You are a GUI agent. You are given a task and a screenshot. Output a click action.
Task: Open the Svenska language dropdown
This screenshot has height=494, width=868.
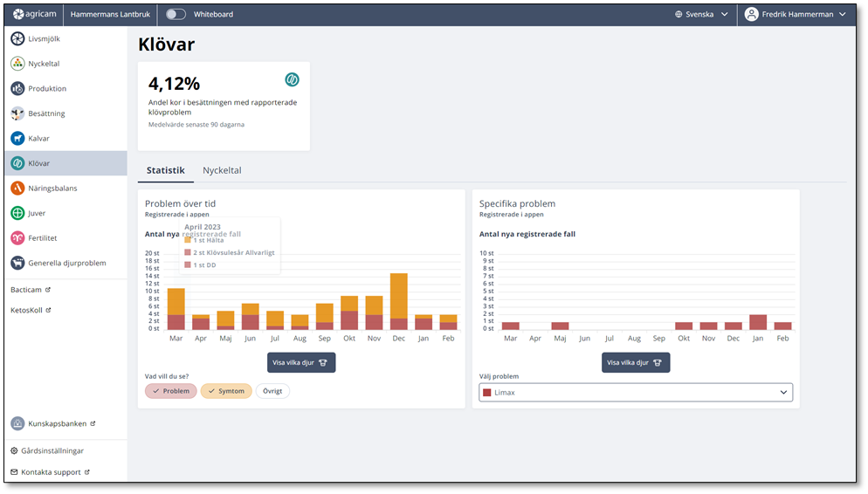(x=701, y=15)
